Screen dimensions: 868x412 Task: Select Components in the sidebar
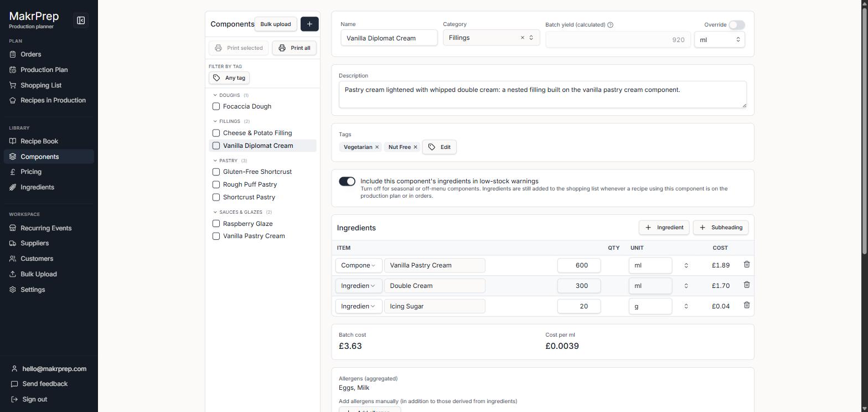coord(49,157)
